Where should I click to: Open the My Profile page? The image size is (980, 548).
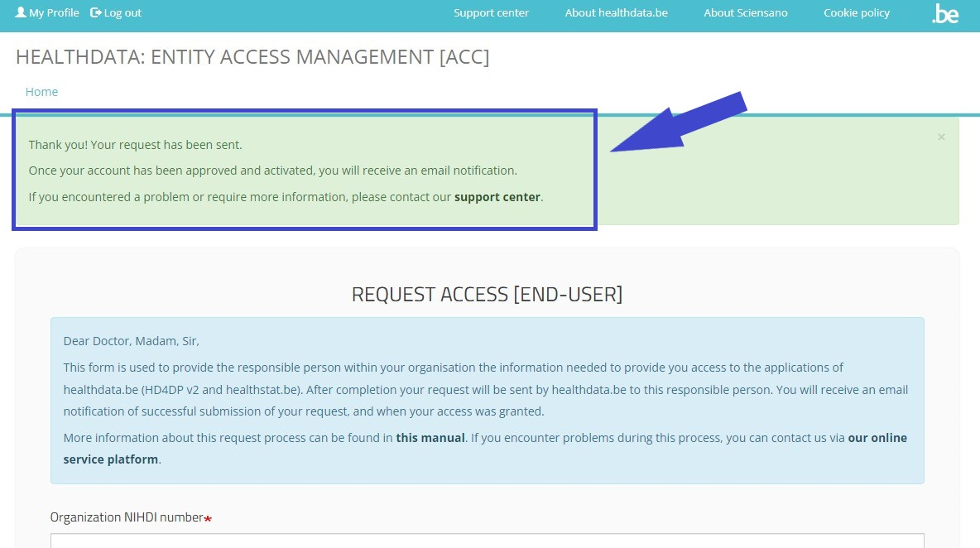[54, 12]
